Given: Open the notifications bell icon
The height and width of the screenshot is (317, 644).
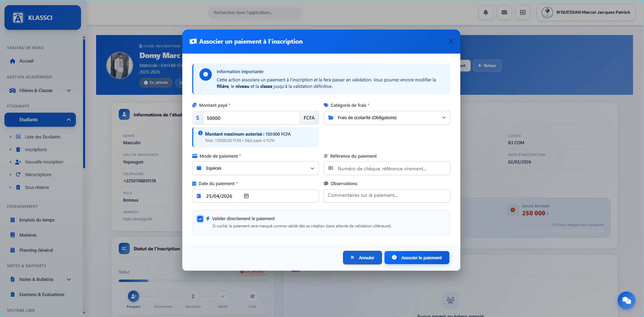Looking at the screenshot, I should (x=486, y=12).
